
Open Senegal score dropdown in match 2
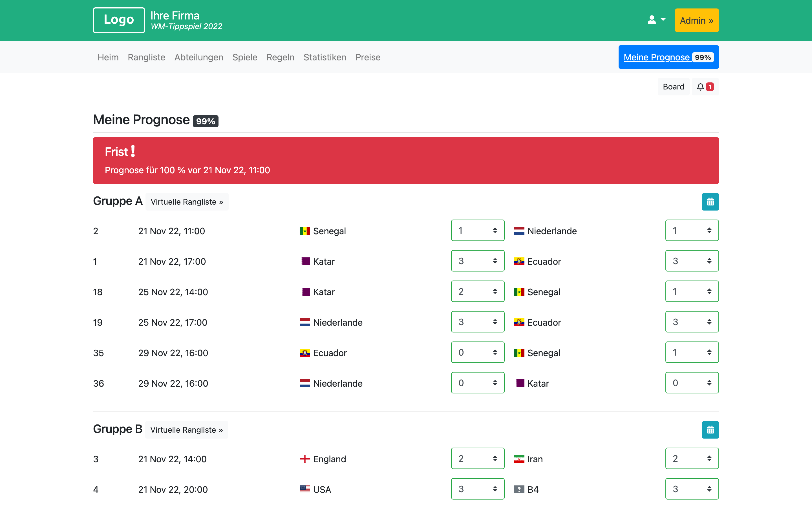click(477, 231)
